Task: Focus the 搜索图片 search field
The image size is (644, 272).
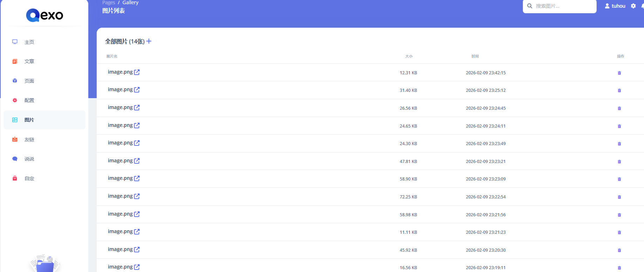Action: tap(563, 6)
